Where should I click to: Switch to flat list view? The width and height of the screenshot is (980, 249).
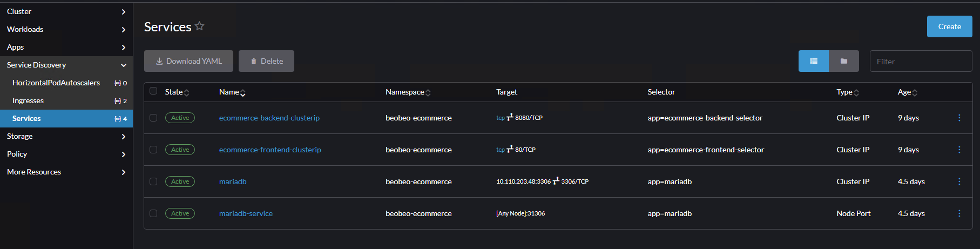point(813,61)
